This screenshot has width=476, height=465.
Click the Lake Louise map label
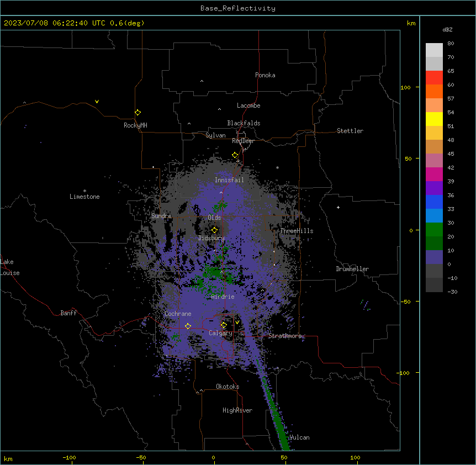tap(10, 267)
